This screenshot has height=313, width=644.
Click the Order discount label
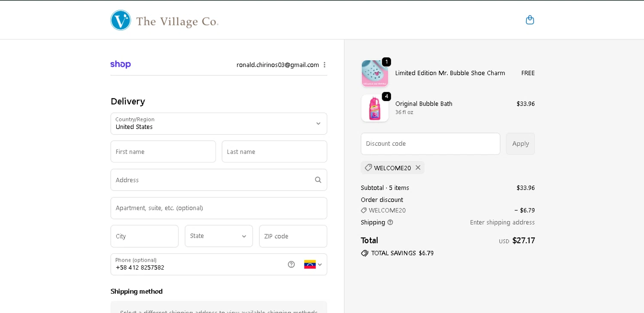click(x=382, y=200)
